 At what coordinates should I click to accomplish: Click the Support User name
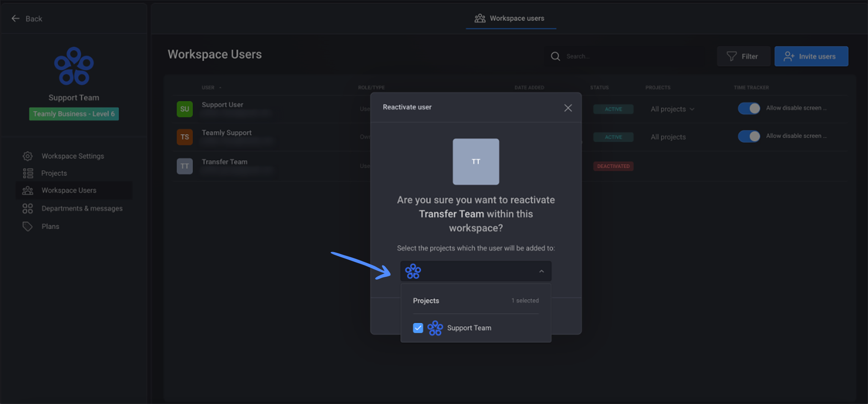[x=222, y=105]
